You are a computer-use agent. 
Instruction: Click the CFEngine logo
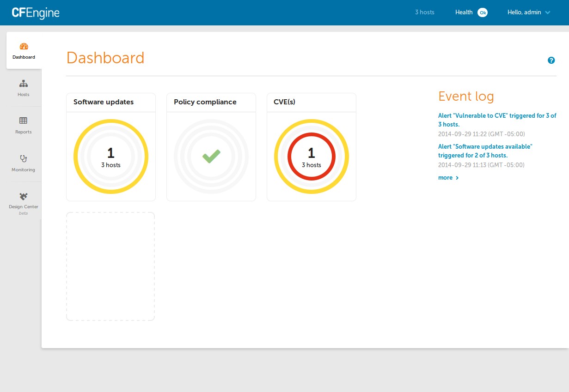point(35,12)
